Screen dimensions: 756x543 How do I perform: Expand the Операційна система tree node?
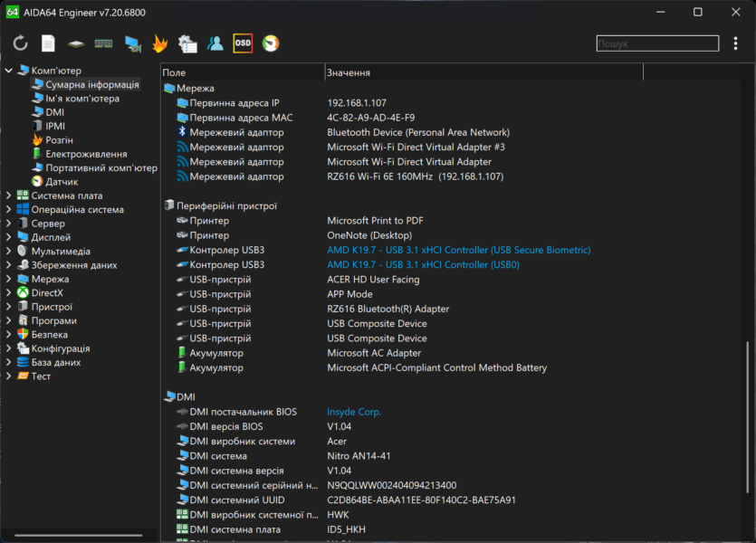point(8,209)
